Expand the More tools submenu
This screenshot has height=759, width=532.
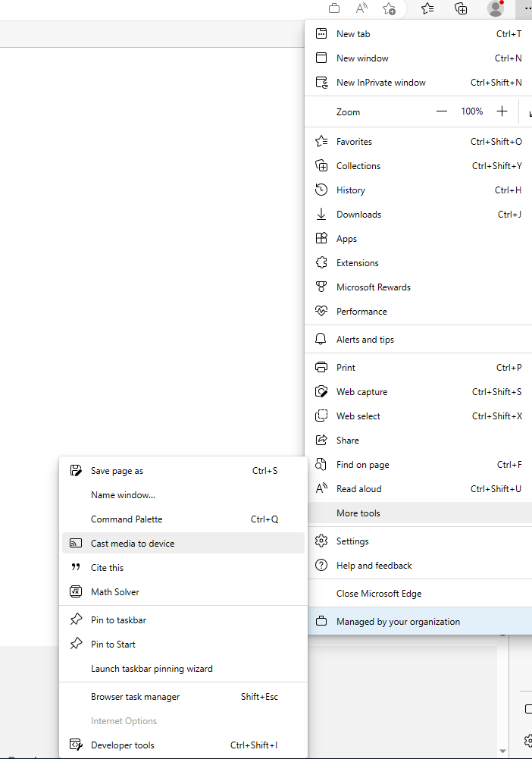(418, 513)
